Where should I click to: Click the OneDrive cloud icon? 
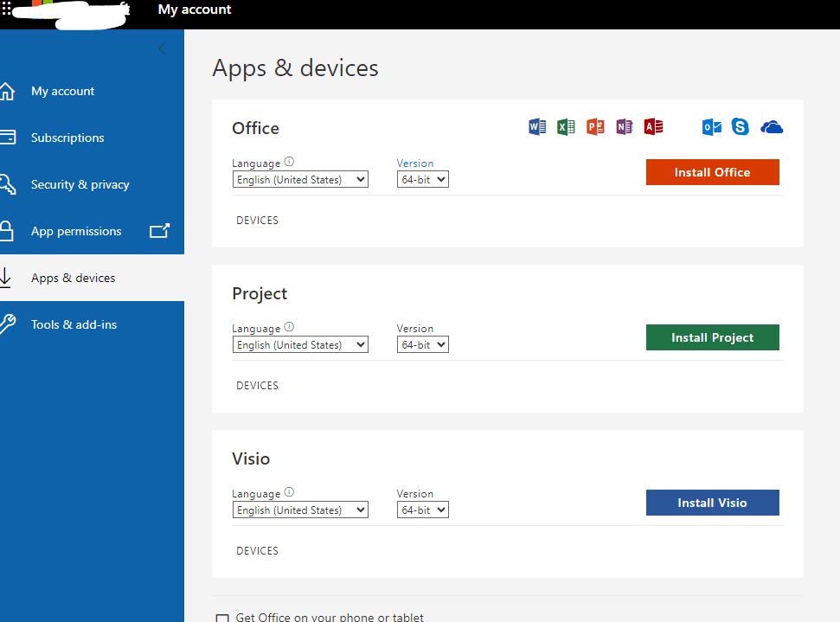pyautogui.click(x=772, y=127)
